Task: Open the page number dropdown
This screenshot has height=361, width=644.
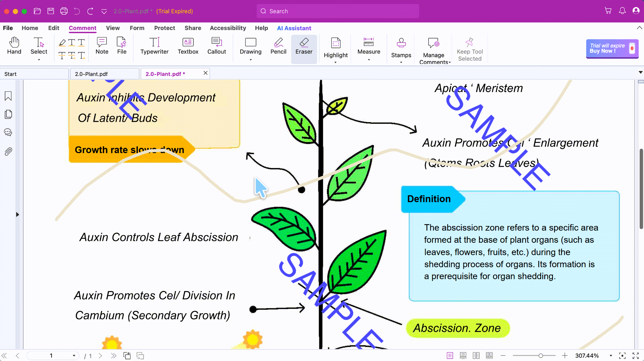Action: point(74,356)
